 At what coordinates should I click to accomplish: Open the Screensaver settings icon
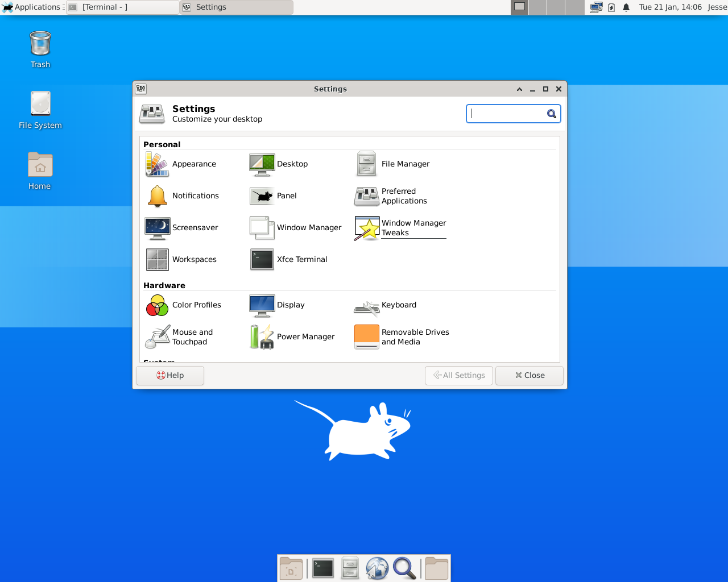pos(158,227)
